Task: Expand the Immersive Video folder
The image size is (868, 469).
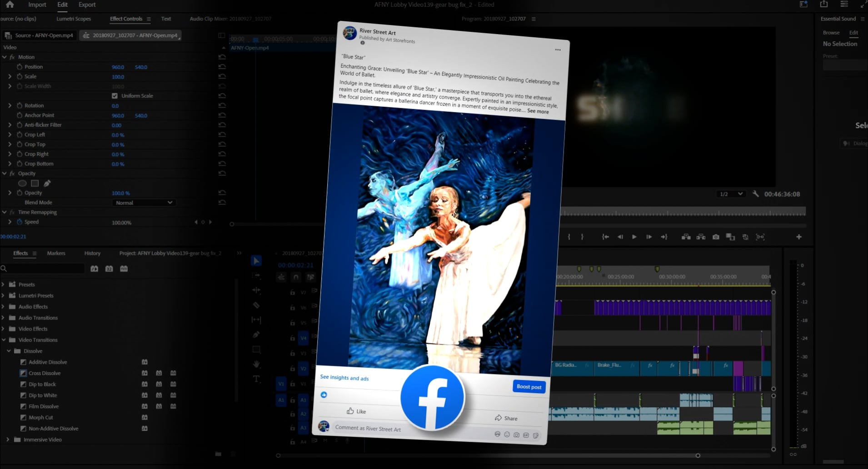Action: click(8, 439)
